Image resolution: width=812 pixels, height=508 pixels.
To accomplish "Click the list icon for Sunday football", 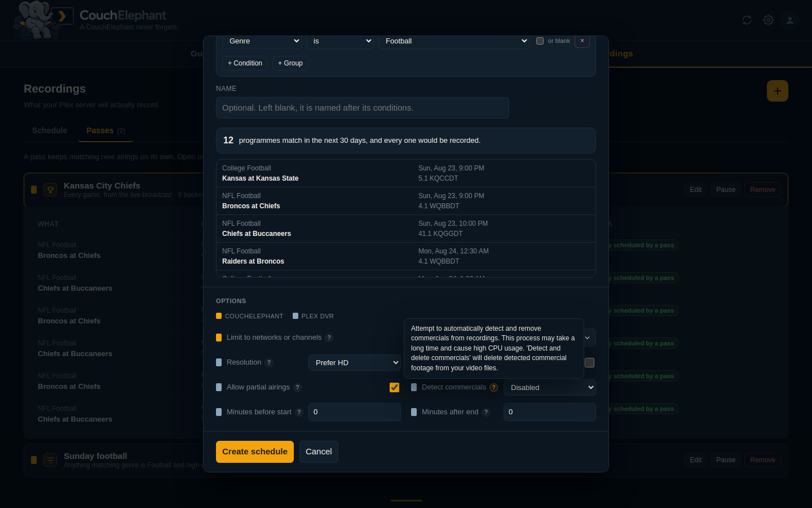I will coord(50,460).
